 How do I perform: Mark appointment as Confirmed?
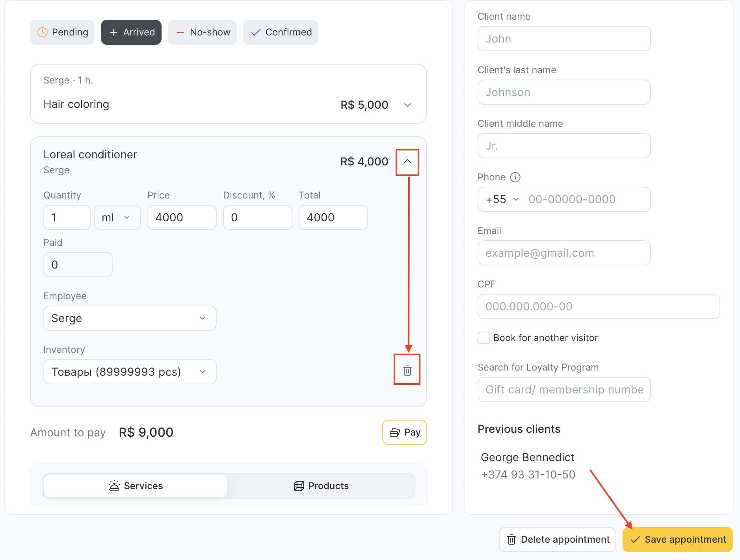pyautogui.click(x=281, y=32)
